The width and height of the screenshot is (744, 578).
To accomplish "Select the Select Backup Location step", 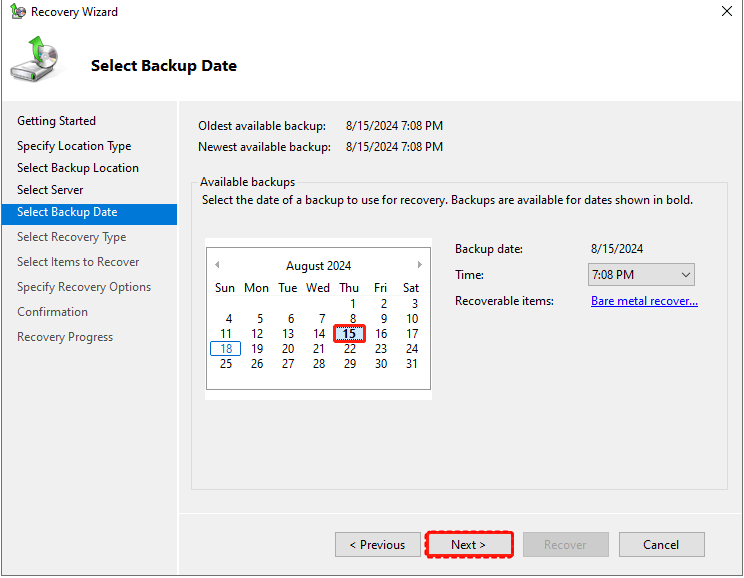I will (x=78, y=168).
